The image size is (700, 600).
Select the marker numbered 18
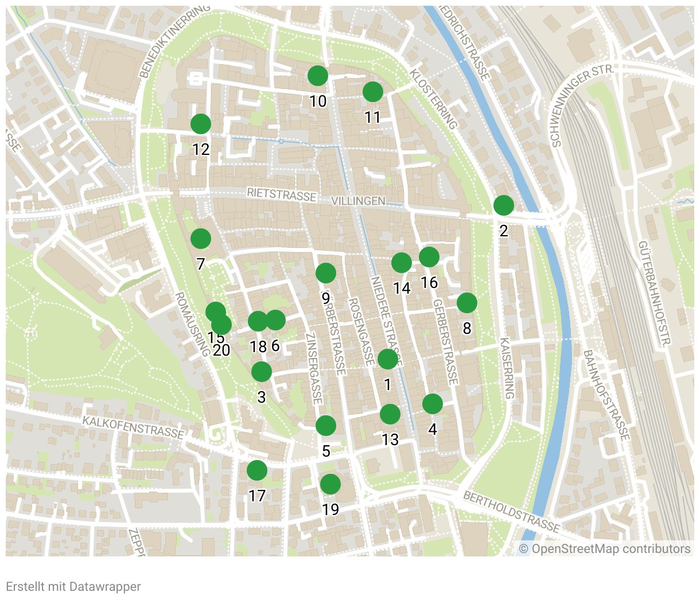257,321
